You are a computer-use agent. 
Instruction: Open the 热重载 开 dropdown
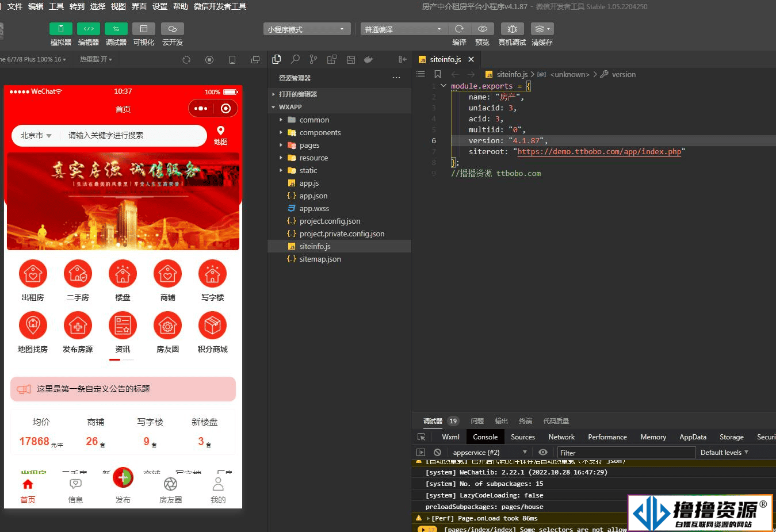96,59
